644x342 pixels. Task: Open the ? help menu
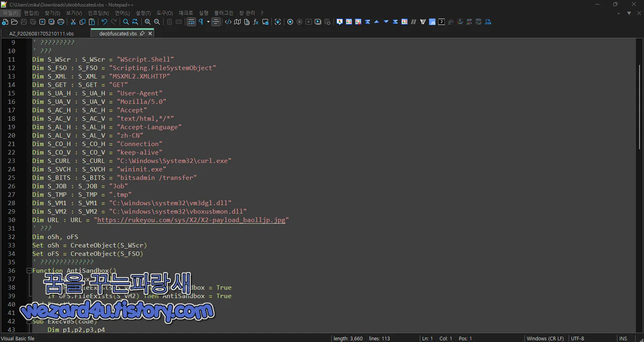coord(262,13)
